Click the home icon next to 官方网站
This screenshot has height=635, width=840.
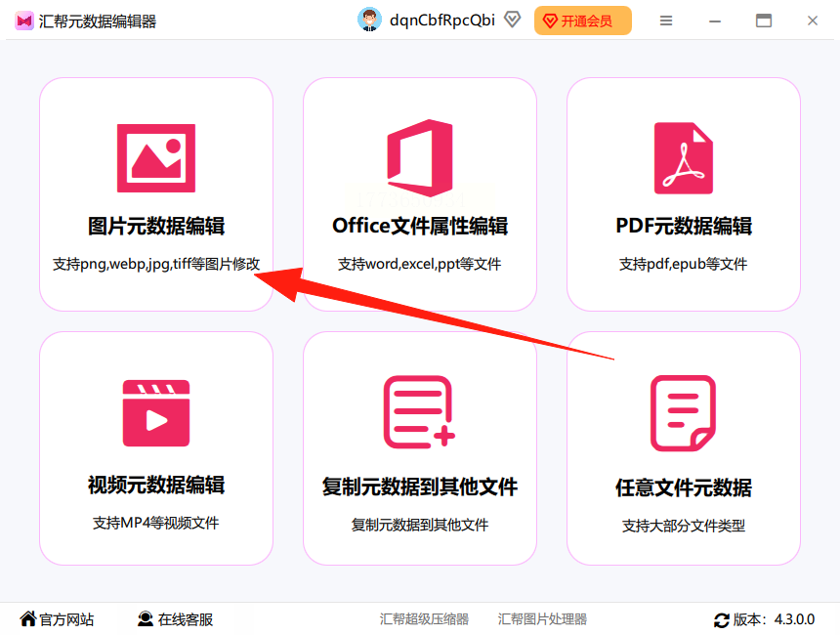(28, 619)
